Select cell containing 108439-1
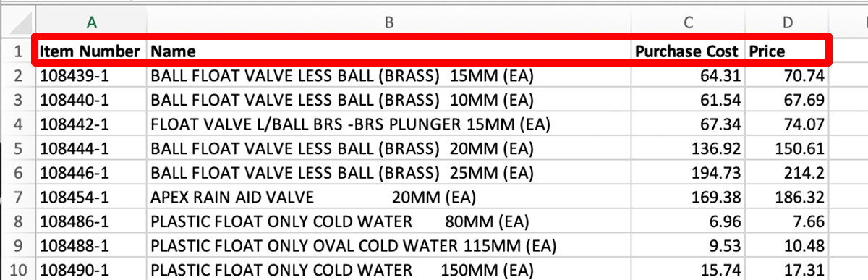868x280 pixels. pos(91,75)
